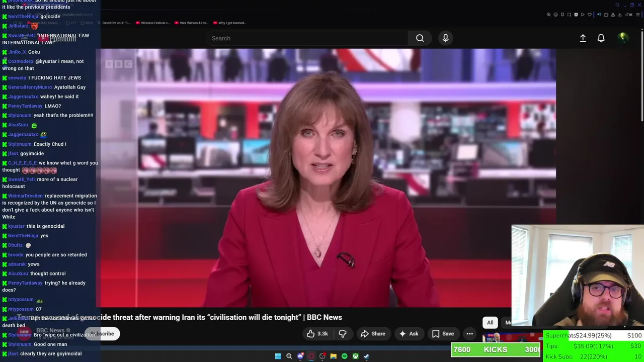
Task: Click the browser pin toolbar icon
Action: pyautogui.click(x=562, y=15)
